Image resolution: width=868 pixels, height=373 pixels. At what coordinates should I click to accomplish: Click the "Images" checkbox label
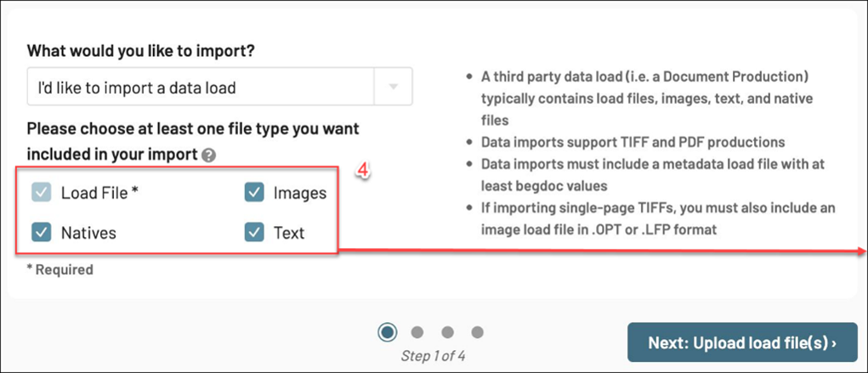coord(299,193)
